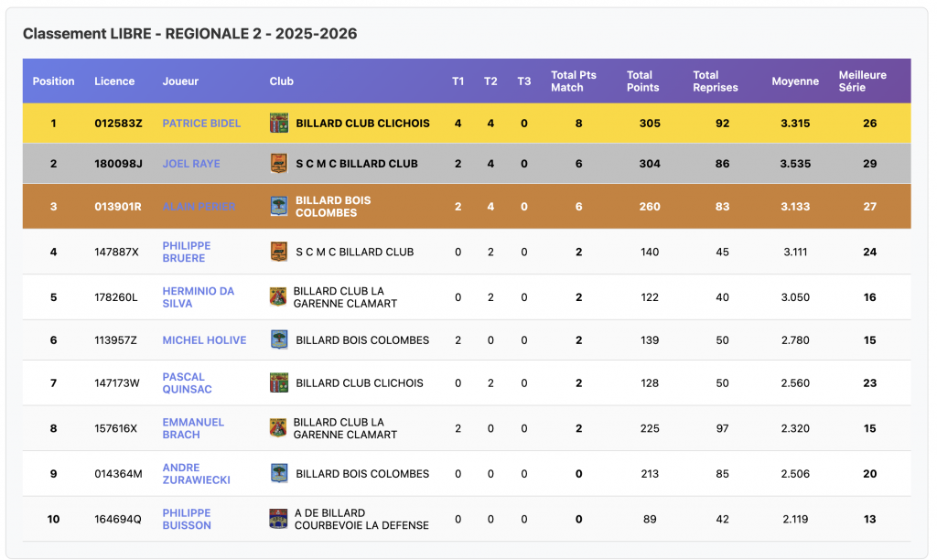
Task: Click La Garenne Clamart logo for Emmanuel Brach
Action: coord(278,428)
